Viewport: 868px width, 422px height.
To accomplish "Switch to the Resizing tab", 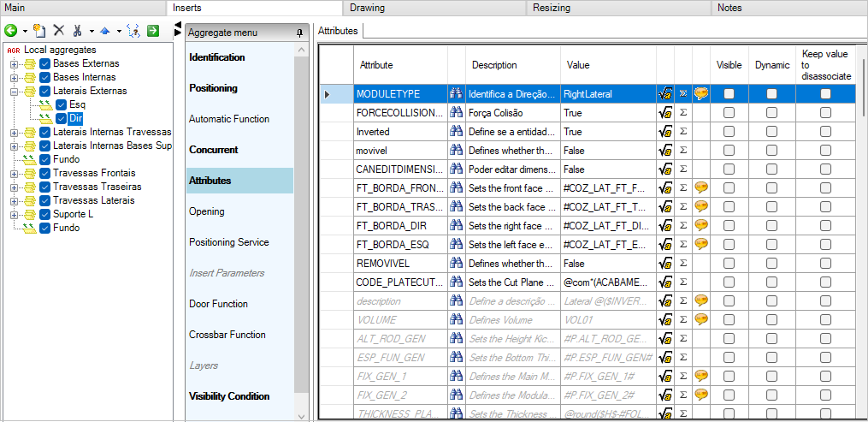I will pyautogui.click(x=617, y=8).
